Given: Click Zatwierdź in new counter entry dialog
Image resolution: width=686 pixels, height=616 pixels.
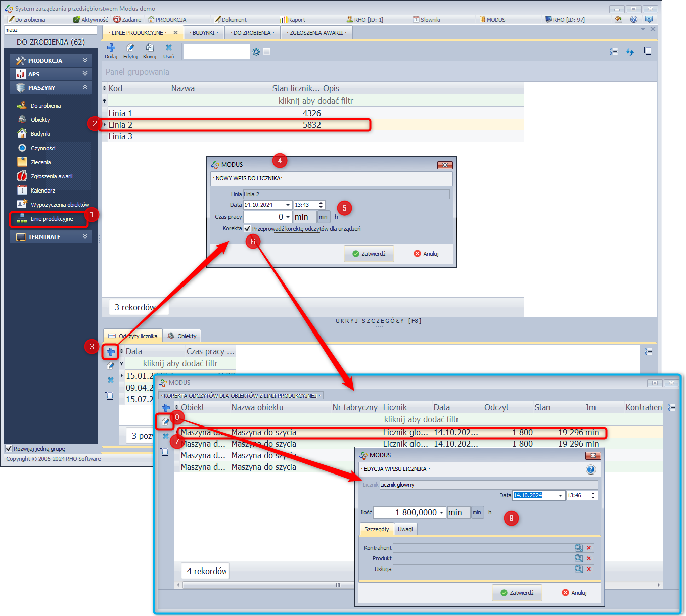Looking at the screenshot, I should click(369, 254).
